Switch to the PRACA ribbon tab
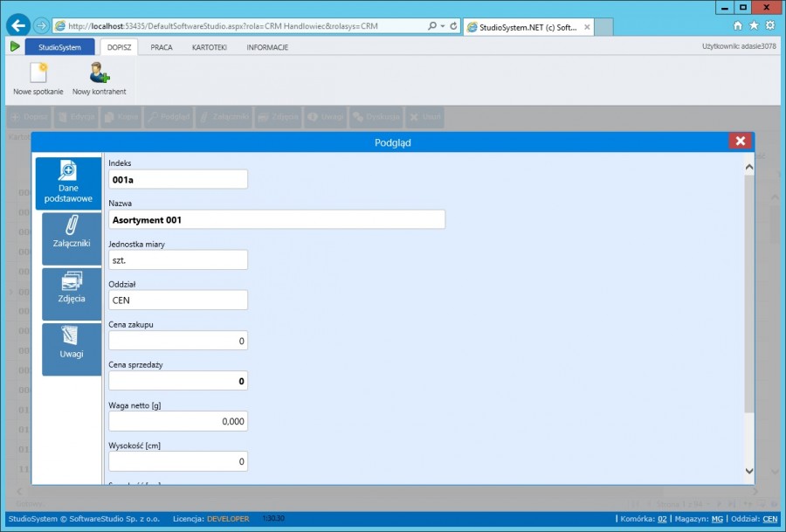 point(162,47)
